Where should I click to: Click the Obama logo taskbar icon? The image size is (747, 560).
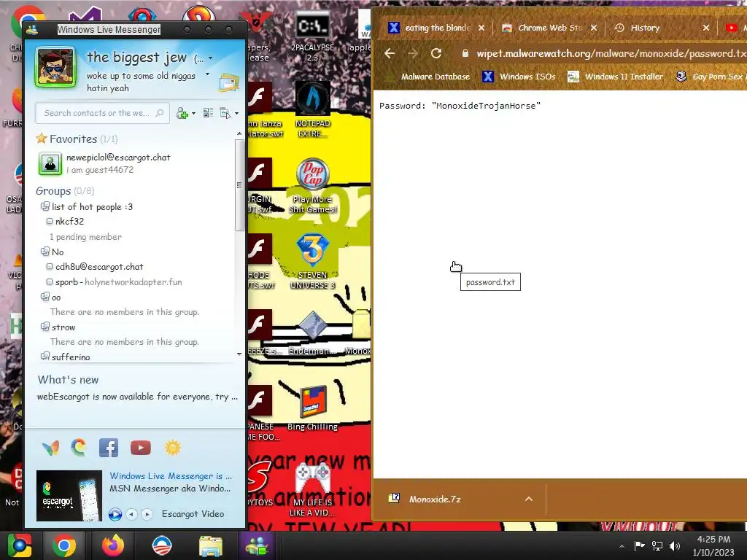(x=161, y=545)
